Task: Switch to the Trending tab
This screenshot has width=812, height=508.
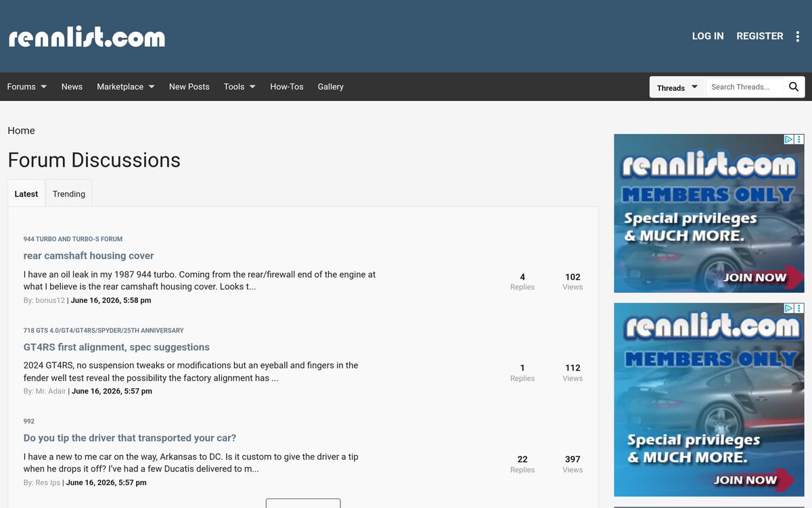Action: coord(69,194)
